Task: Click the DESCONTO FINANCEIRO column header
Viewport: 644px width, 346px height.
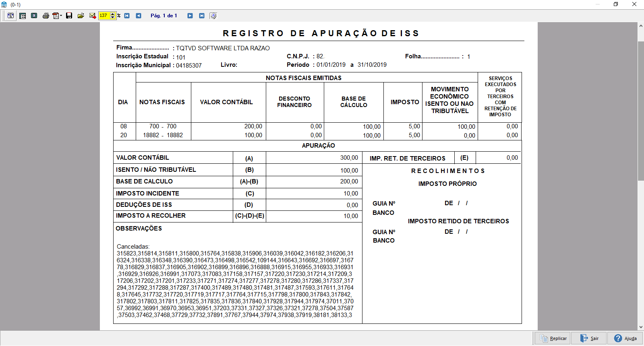Action: (x=294, y=102)
